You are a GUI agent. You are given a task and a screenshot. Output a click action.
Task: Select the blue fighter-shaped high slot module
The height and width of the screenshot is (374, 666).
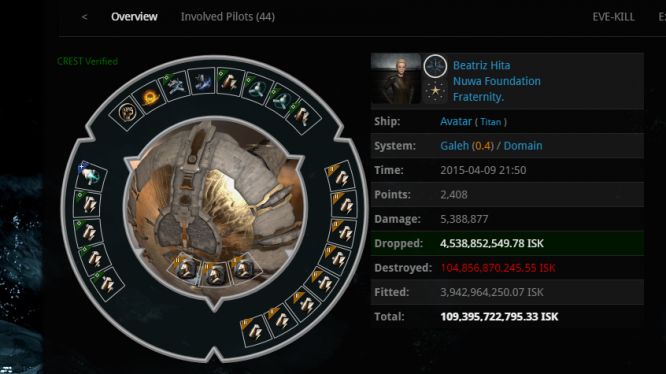(x=202, y=82)
